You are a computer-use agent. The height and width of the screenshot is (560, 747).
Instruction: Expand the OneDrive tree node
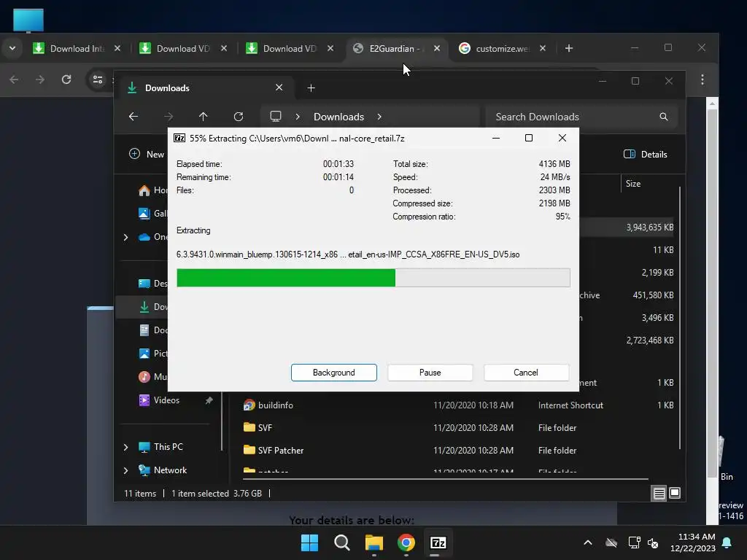click(125, 237)
